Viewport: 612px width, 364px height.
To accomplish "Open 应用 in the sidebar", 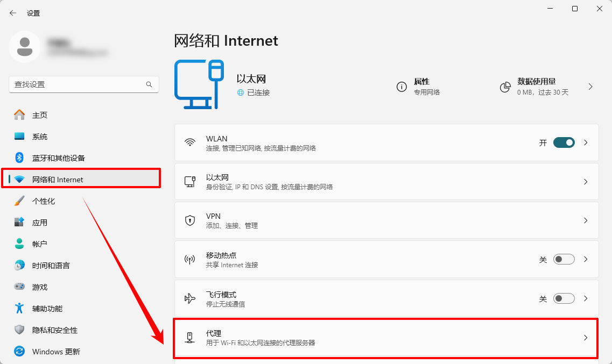I will pyautogui.click(x=83, y=222).
